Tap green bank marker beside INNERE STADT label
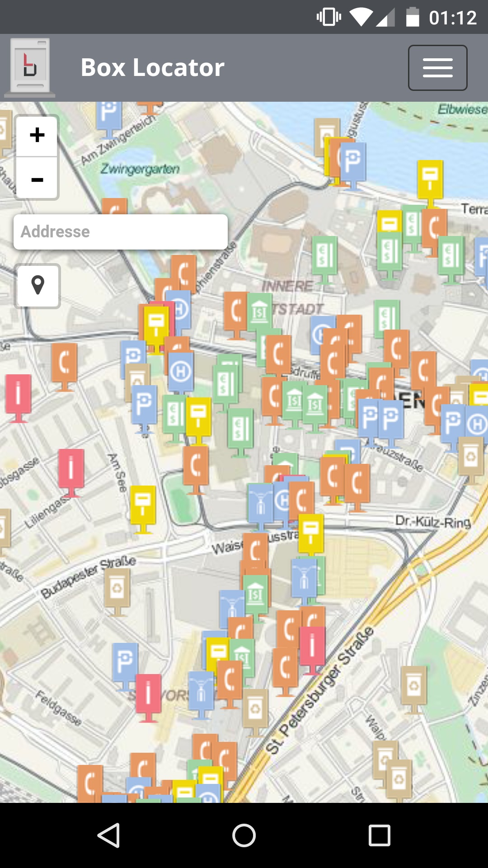This screenshot has height=868, width=488. 259,312
